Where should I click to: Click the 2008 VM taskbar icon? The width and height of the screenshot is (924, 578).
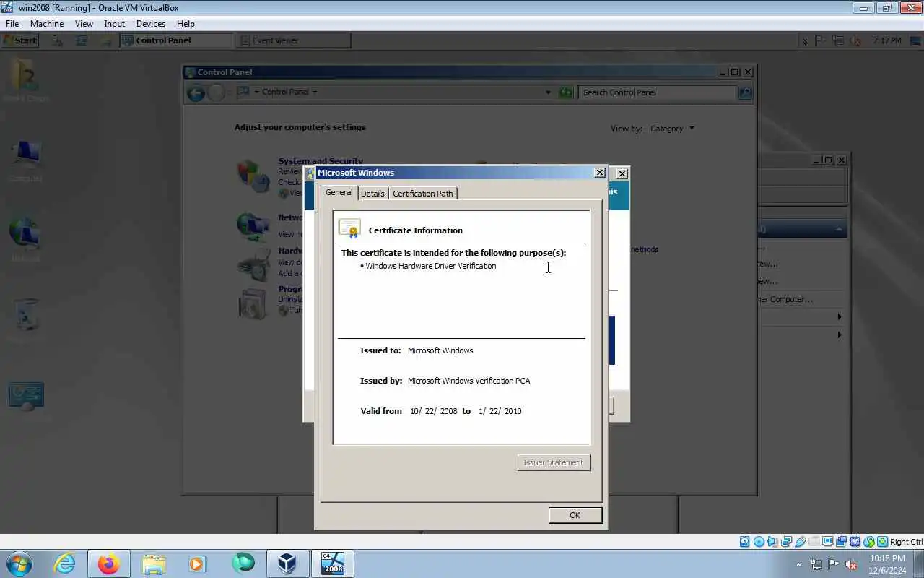click(x=333, y=564)
